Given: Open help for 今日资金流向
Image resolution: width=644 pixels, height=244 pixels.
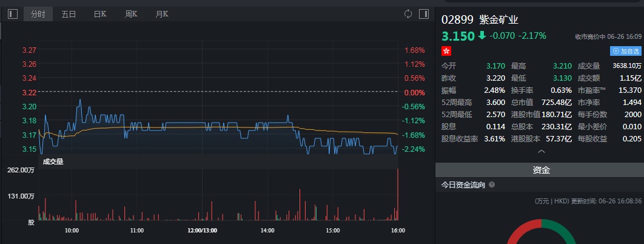Looking at the screenshot, I should [x=492, y=185].
